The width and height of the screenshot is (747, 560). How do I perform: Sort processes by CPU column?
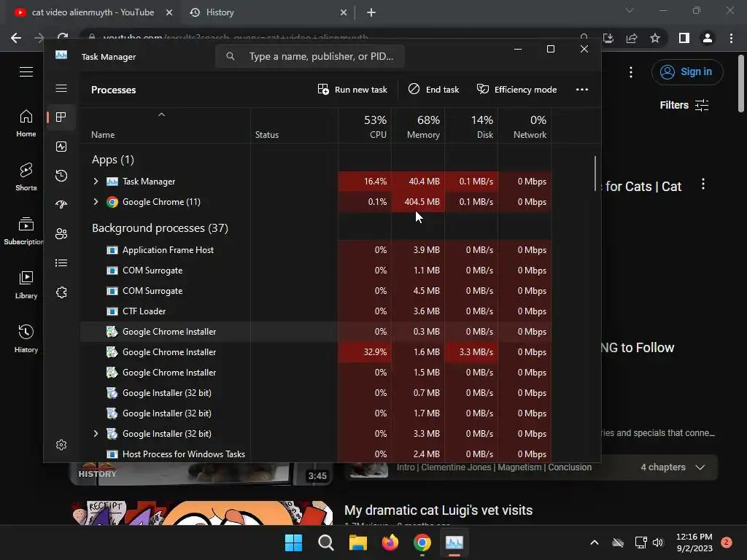coord(365,127)
